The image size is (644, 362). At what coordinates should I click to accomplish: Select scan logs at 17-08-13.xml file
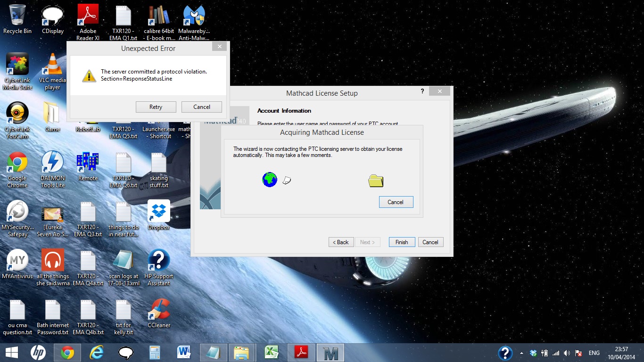click(x=124, y=268)
